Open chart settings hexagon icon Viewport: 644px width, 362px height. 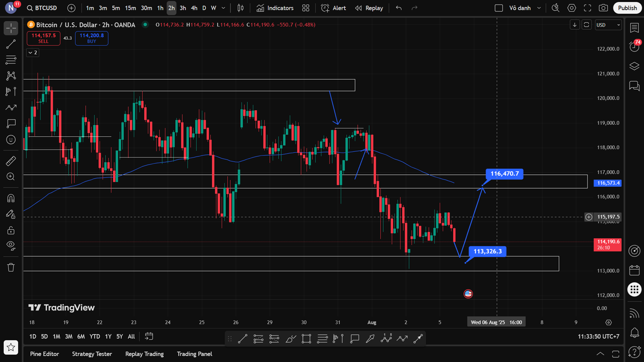point(571,8)
